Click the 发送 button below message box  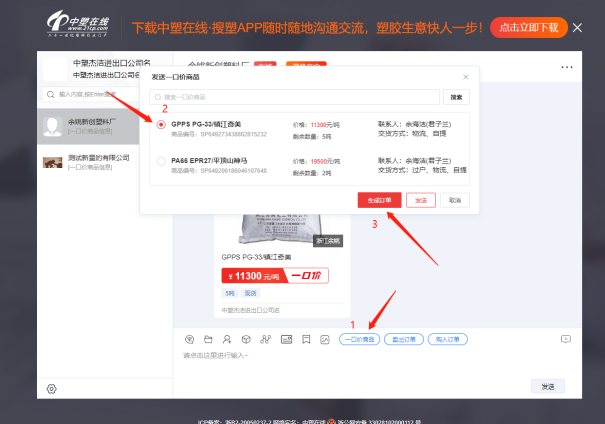(x=548, y=386)
